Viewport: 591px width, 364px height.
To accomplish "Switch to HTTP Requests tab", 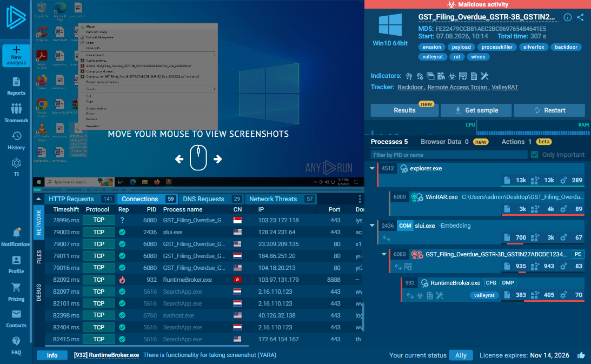I will [80, 199].
